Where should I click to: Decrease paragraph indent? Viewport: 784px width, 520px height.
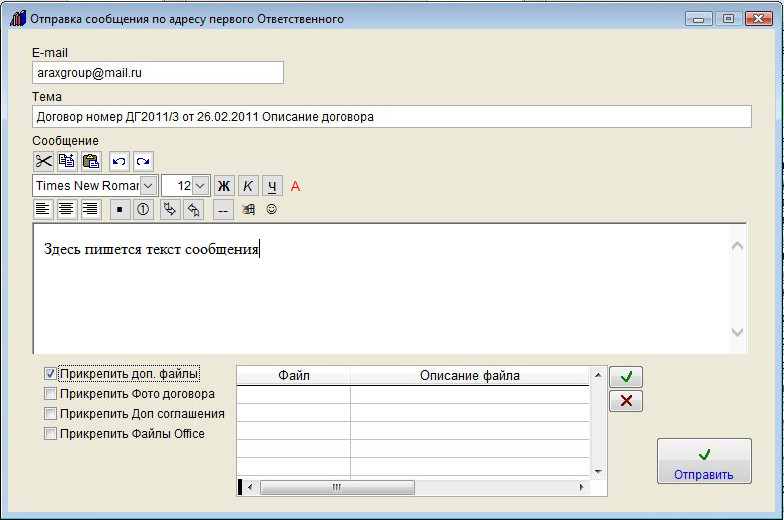[x=194, y=210]
